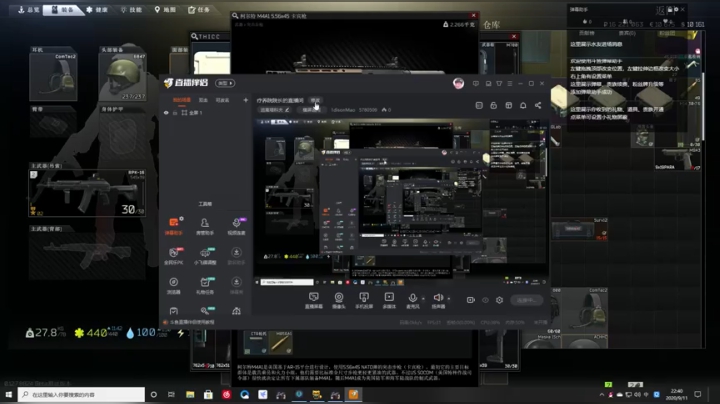Viewport: 720px width, 404px height.
Task: Toggle eye visibility for 全屏1 source
Action: pyautogui.click(x=166, y=112)
